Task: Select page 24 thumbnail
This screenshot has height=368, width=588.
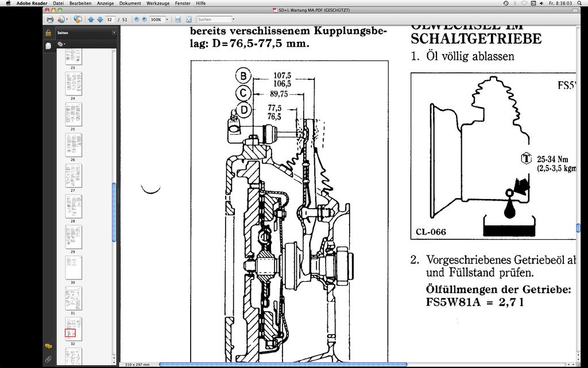Action: (73, 83)
